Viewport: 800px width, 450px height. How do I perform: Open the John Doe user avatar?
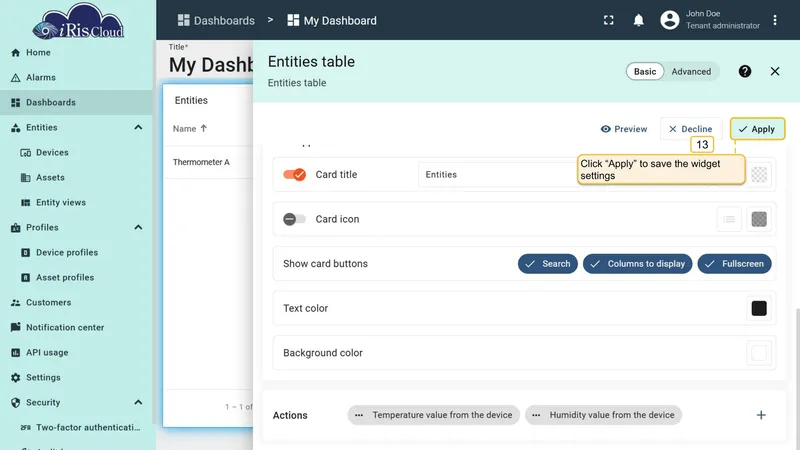(669, 20)
